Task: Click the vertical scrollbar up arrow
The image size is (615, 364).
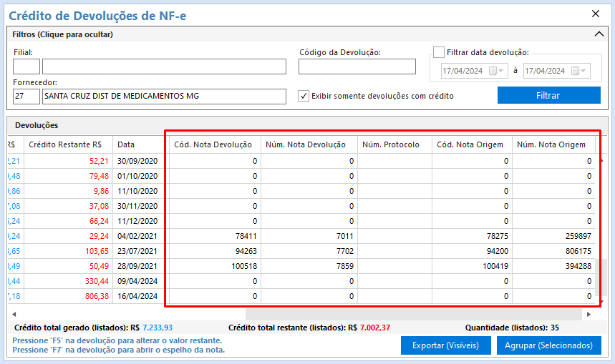Action: pyautogui.click(x=601, y=161)
